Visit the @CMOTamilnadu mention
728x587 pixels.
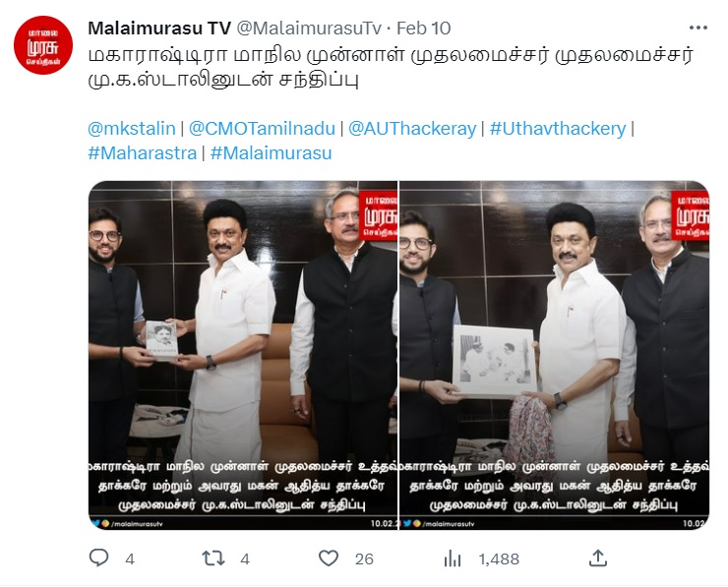coord(262,128)
